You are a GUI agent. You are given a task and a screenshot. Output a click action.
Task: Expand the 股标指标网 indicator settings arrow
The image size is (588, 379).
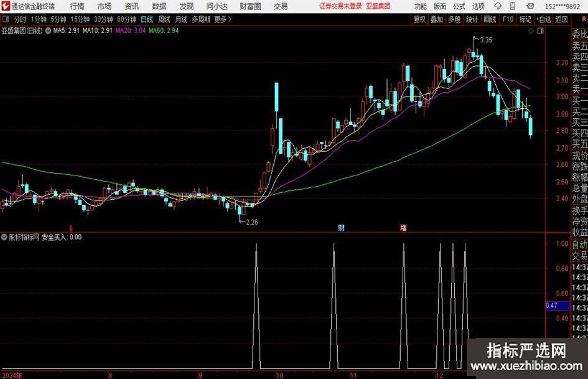[4, 237]
